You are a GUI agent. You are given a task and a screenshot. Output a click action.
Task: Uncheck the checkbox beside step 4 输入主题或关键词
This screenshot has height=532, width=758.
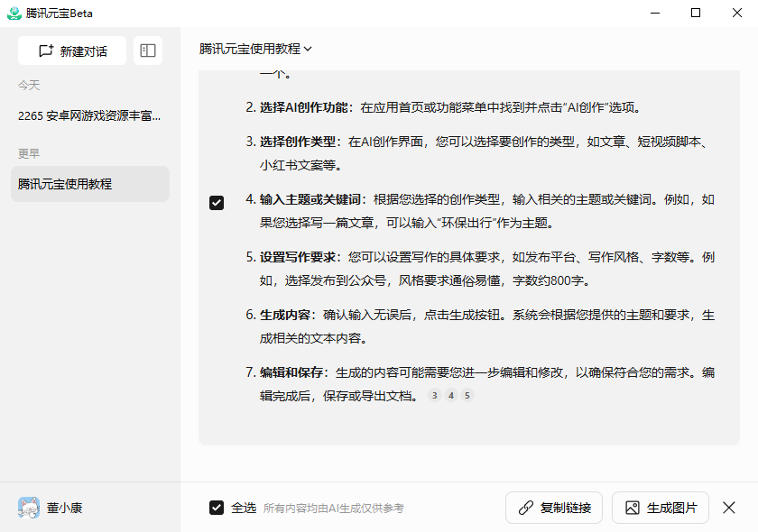click(217, 203)
